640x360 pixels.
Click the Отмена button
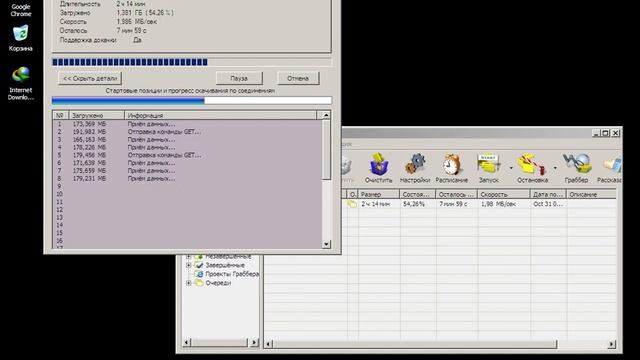point(298,78)
